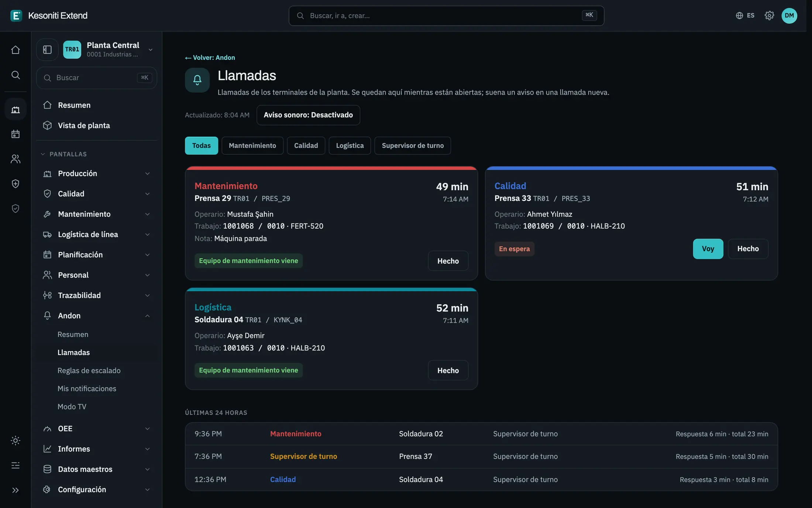Screen dimensions: 812x508
Task: Open Reglas de escalado under Andon
Action: (89, 371)
